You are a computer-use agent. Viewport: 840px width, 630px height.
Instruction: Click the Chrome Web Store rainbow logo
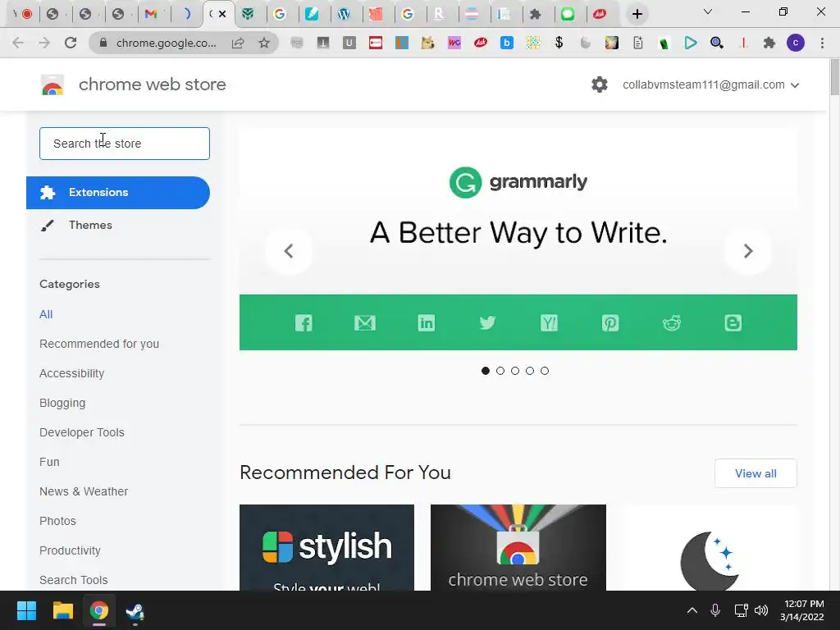pyautogui.click(x=52, y=84)
